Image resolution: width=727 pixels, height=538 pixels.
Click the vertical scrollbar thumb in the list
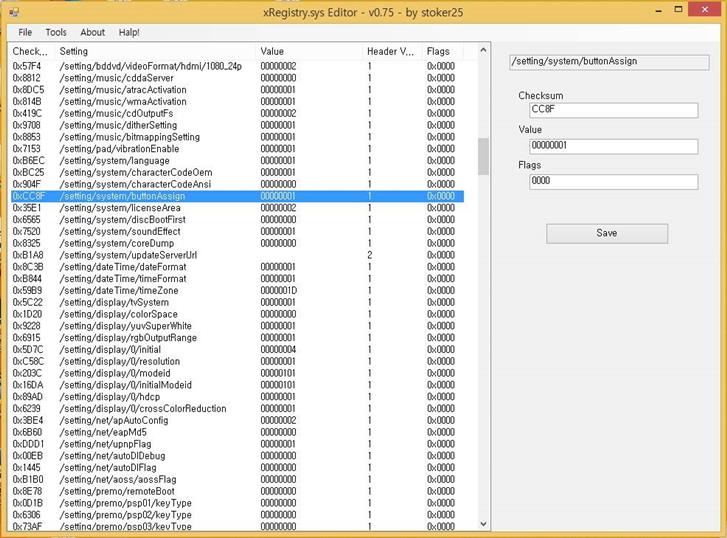483,156
